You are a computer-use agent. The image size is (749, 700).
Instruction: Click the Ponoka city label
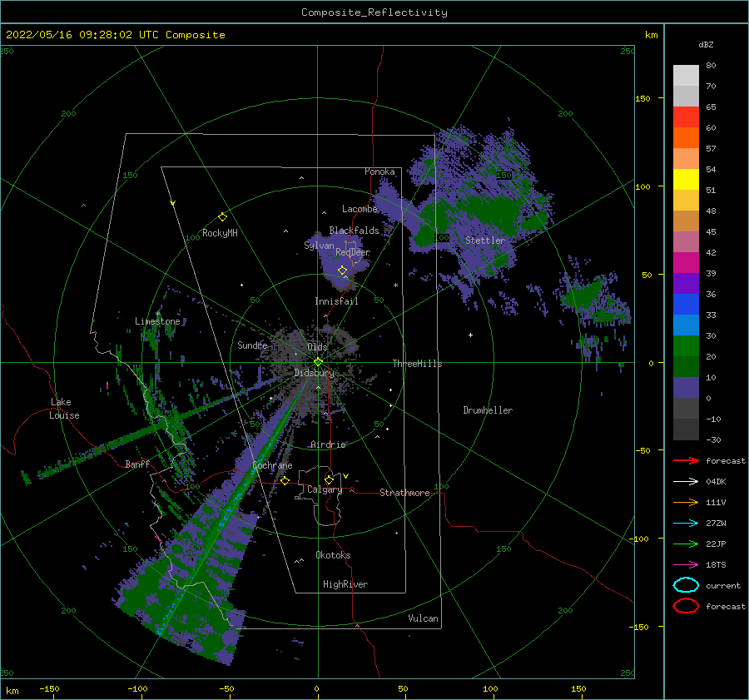coord(379,171)
